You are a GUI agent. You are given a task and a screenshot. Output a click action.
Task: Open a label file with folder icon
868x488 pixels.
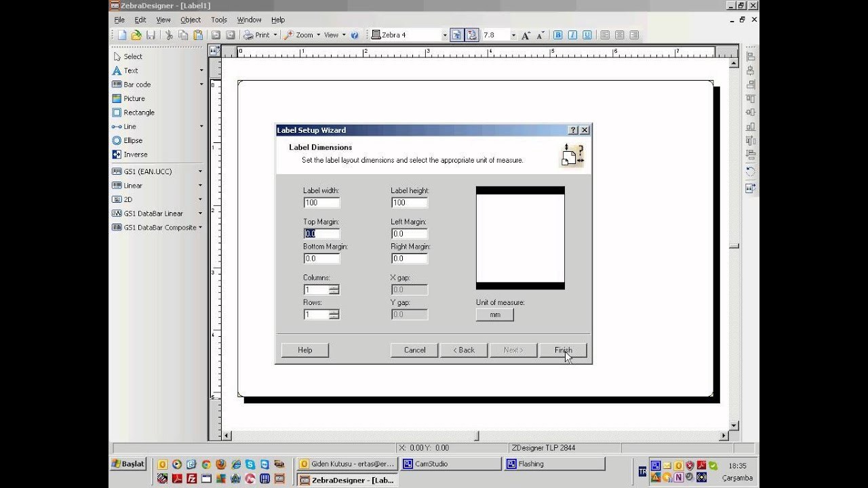[x=136, y=35]
